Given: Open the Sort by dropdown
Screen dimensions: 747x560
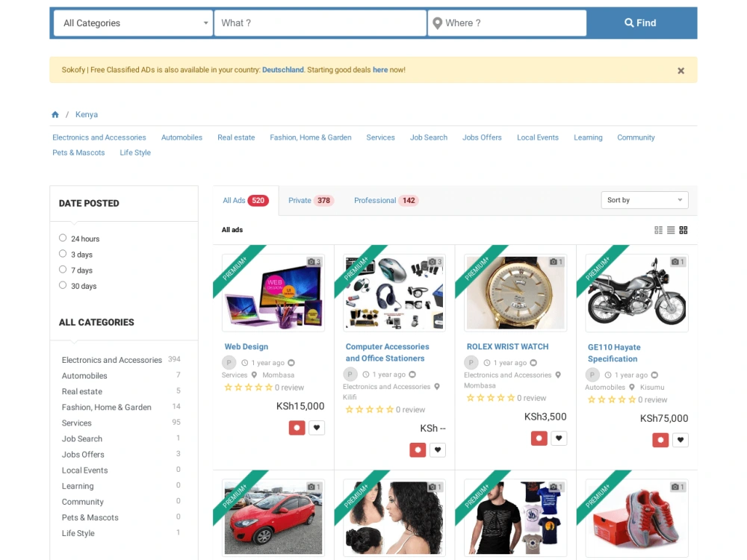Looking at the screenshot, I should click(x=645, y=200).
